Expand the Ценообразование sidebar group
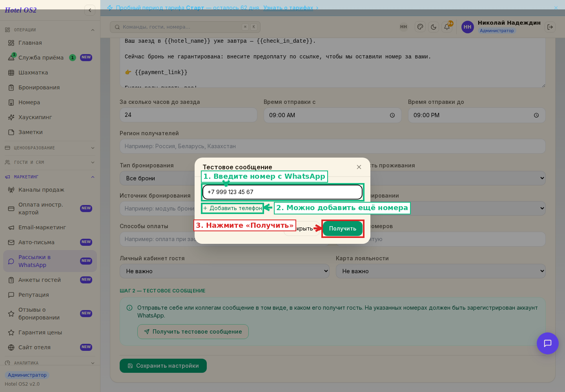This screenshot has height=392, width=565. point(50,148)
